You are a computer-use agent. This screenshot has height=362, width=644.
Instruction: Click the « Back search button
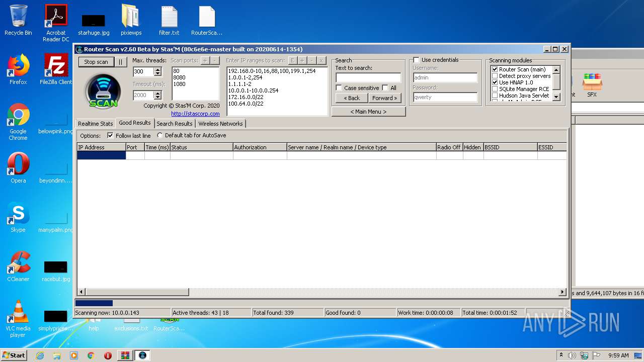352,98
